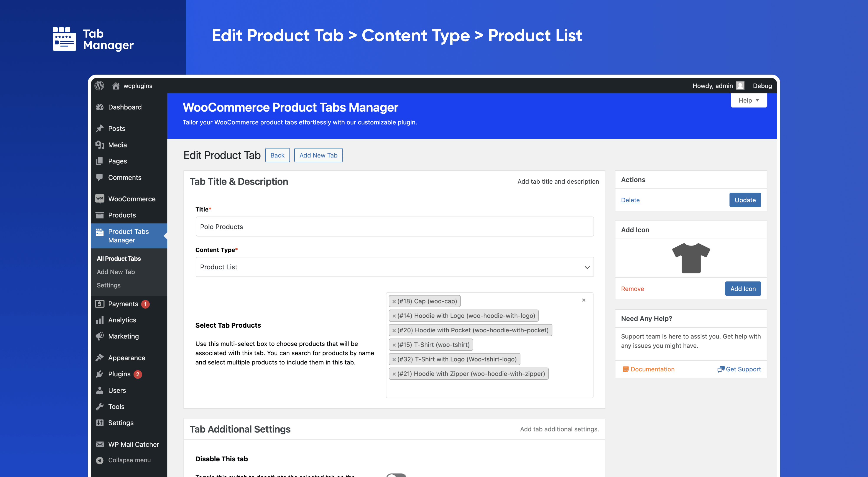
Task: Click the WordPress logo icon
Action: pos(99,86)
